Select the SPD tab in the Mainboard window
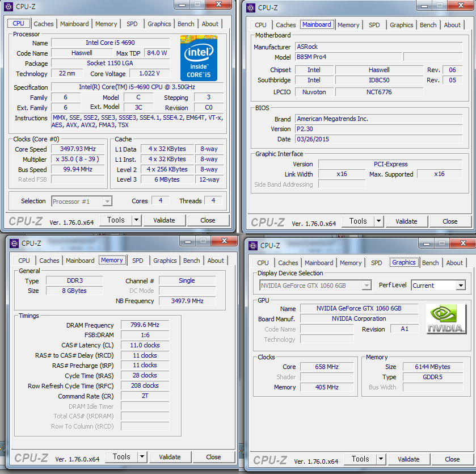 click(374, 25)
